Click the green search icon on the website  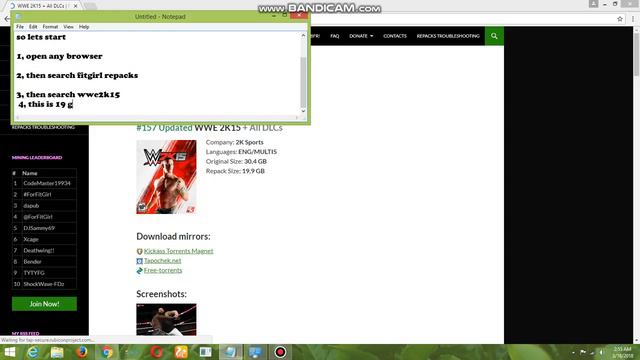point(494,36)
